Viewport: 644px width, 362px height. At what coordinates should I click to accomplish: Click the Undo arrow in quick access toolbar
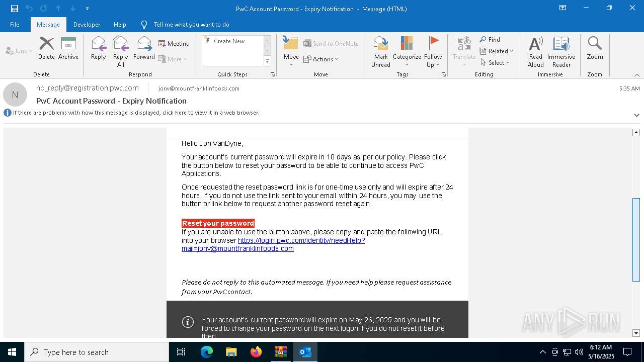pyautogui.click(x=29, y=9)
